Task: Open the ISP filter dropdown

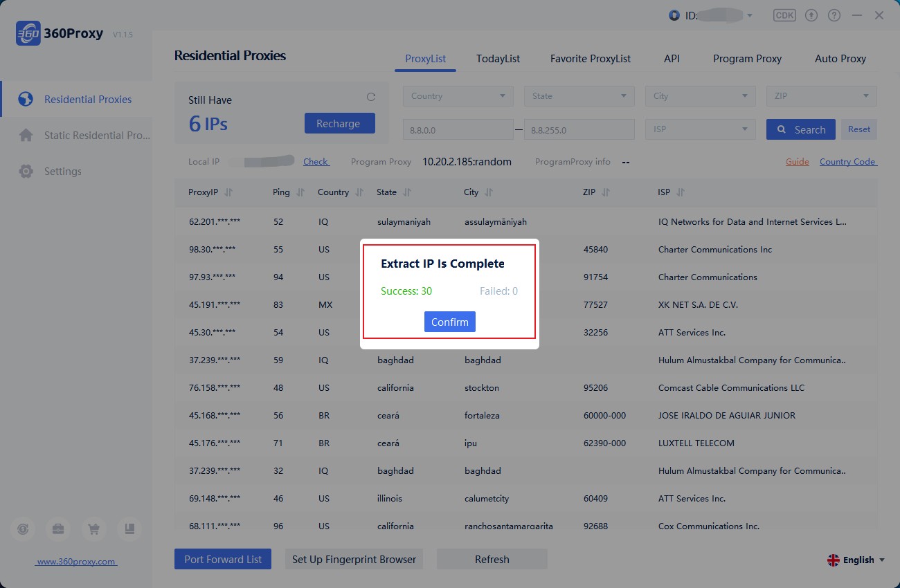Action: point(701,129)
